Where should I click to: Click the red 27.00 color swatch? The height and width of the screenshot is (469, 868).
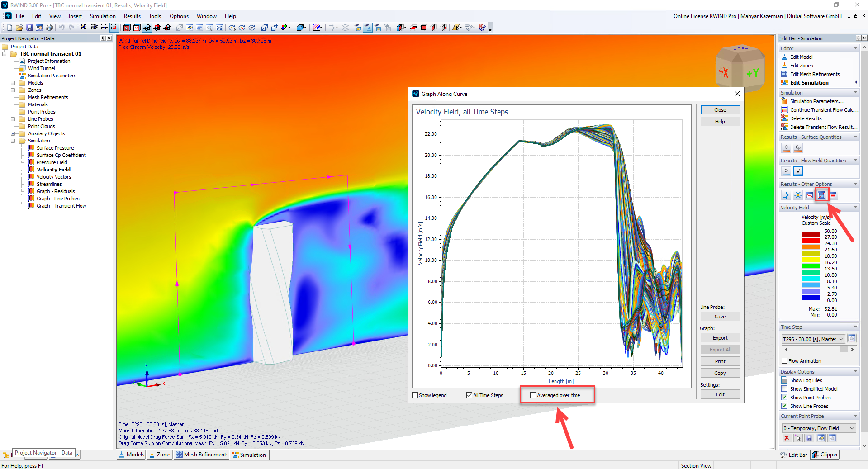(811, 237)
